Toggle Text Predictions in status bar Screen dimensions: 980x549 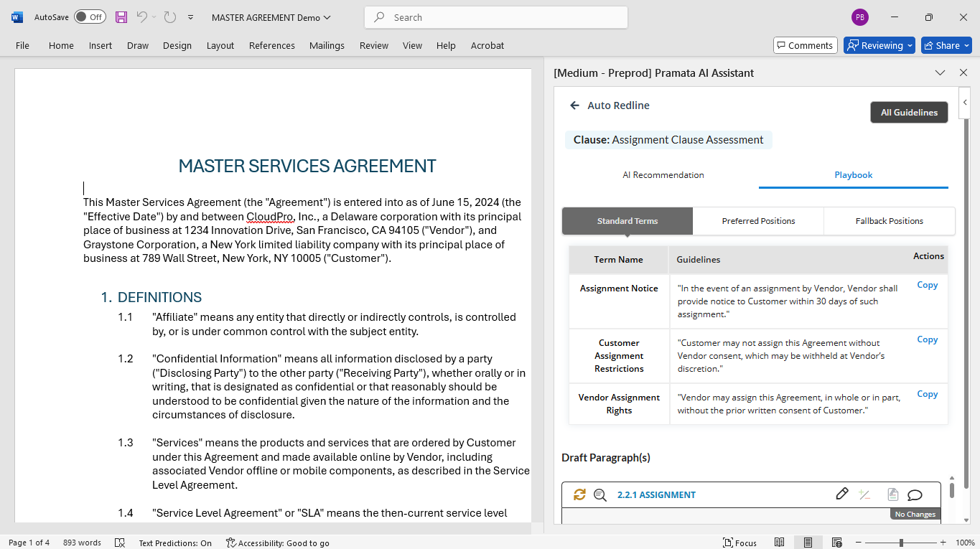(x=175, y=543)
